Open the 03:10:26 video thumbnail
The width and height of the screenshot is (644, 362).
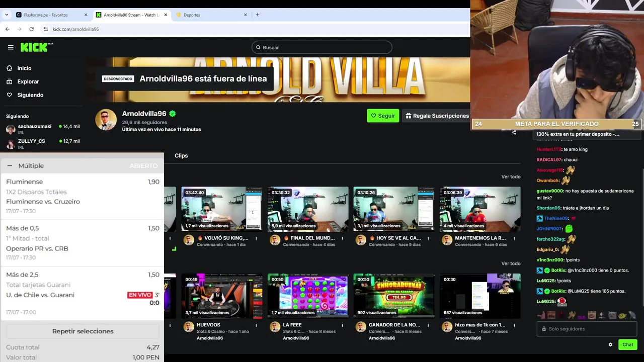click(x=394, y=209)
